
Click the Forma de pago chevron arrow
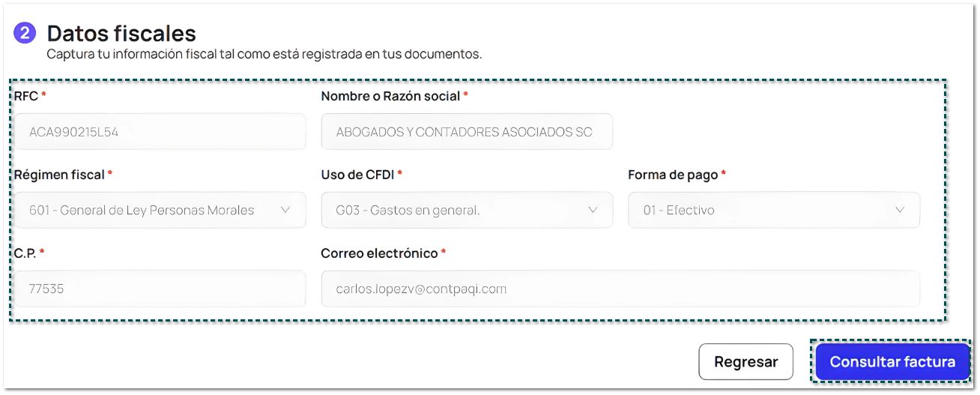tap(900, 210)
